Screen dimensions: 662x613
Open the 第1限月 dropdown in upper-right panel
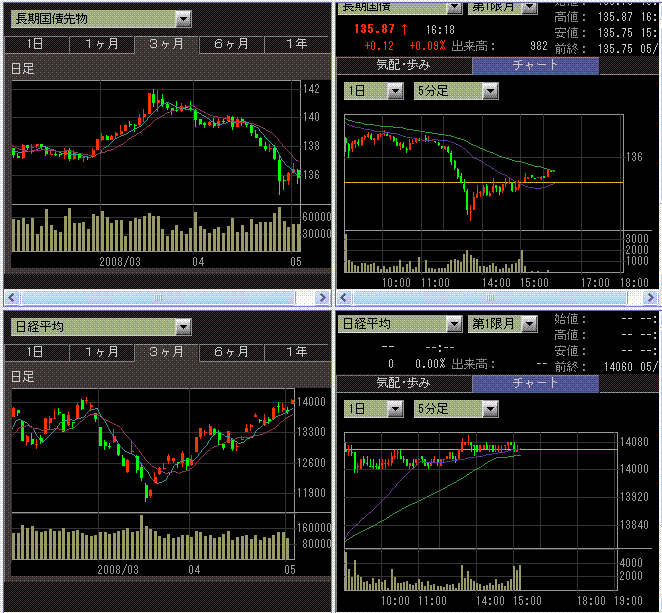pyautogui.click(x=502, y=8)
